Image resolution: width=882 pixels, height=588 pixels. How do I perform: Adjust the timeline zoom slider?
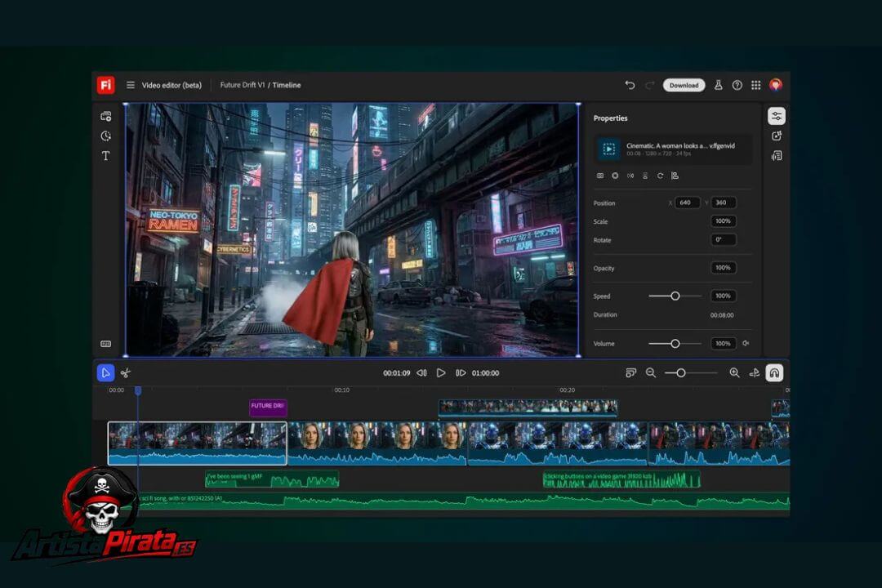(691, 373)
